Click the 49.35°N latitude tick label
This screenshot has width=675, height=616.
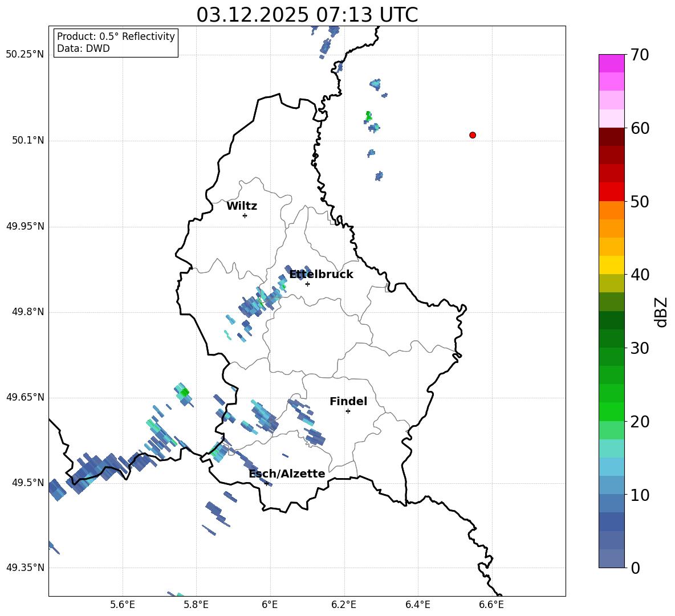(25, 568)
